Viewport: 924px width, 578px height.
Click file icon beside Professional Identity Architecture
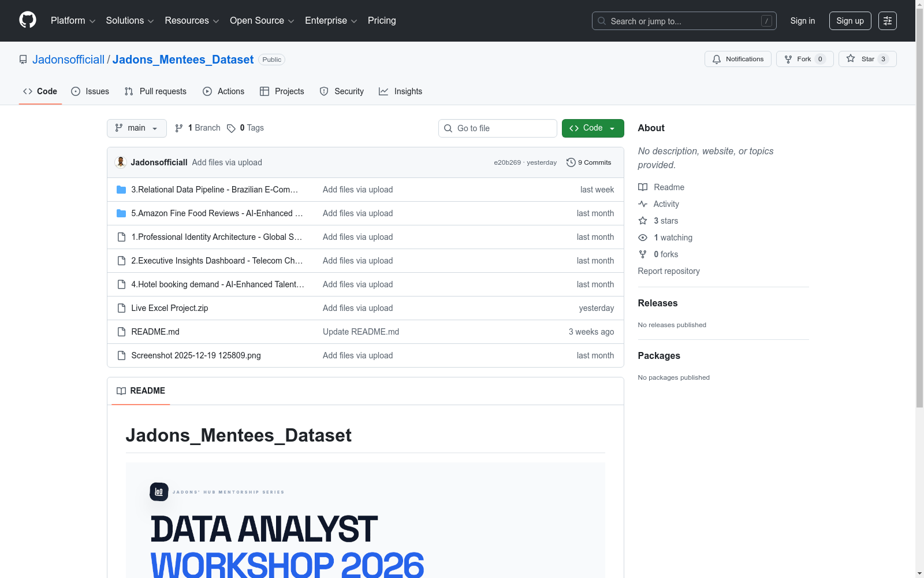(x=121, y=237)
